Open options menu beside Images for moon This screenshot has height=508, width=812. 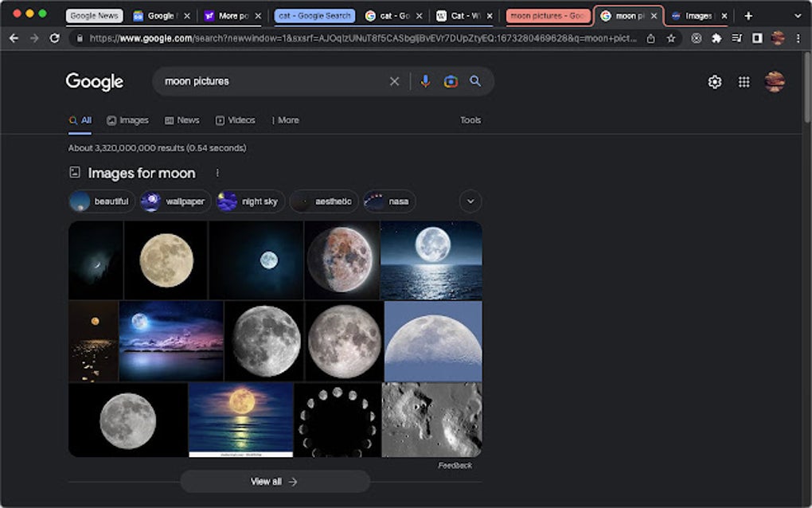pos(217,173)
